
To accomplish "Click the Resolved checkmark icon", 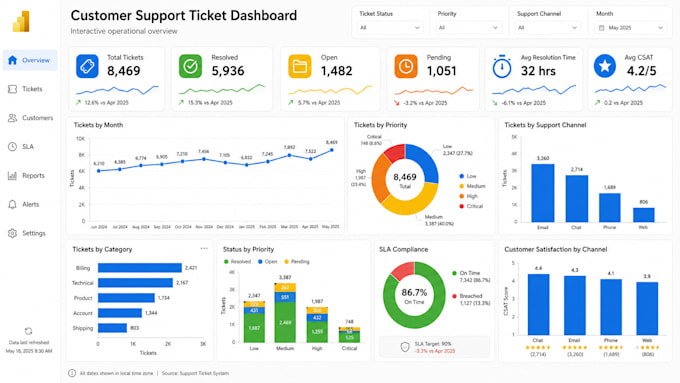I will tap(190, 66).
